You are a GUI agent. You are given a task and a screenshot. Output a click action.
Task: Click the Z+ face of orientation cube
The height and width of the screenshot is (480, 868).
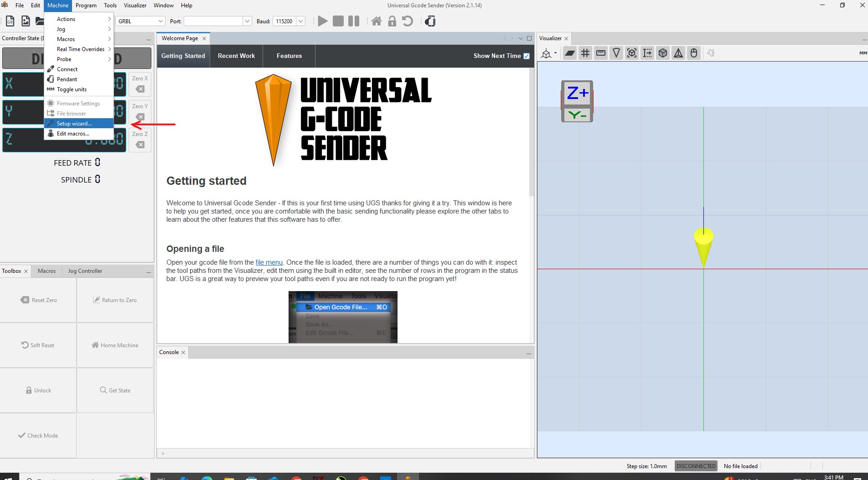[577, 94]
